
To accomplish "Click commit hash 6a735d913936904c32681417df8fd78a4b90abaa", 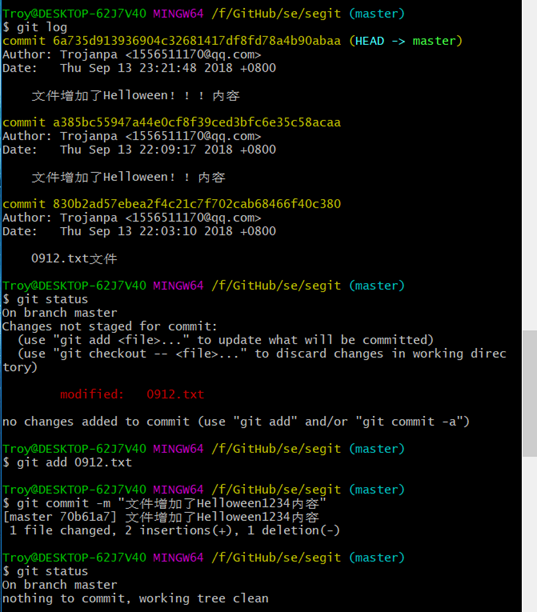I will [197, 41].
